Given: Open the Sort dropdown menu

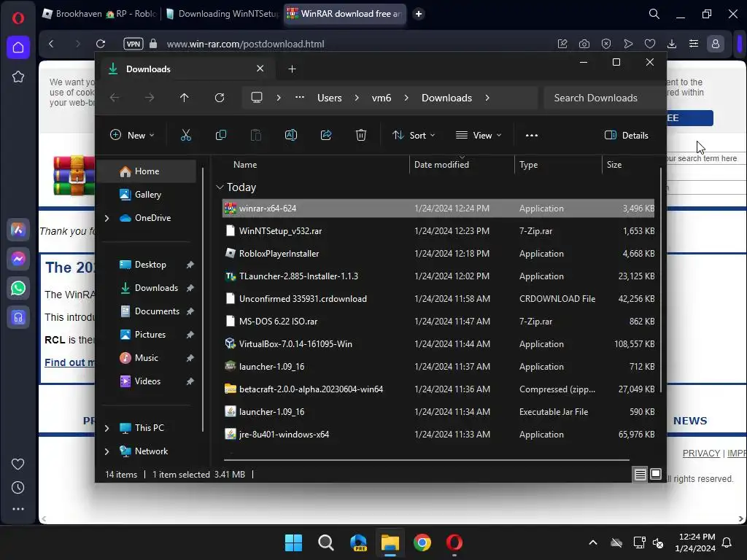Looking at the screenshot, I should [414, 135].
